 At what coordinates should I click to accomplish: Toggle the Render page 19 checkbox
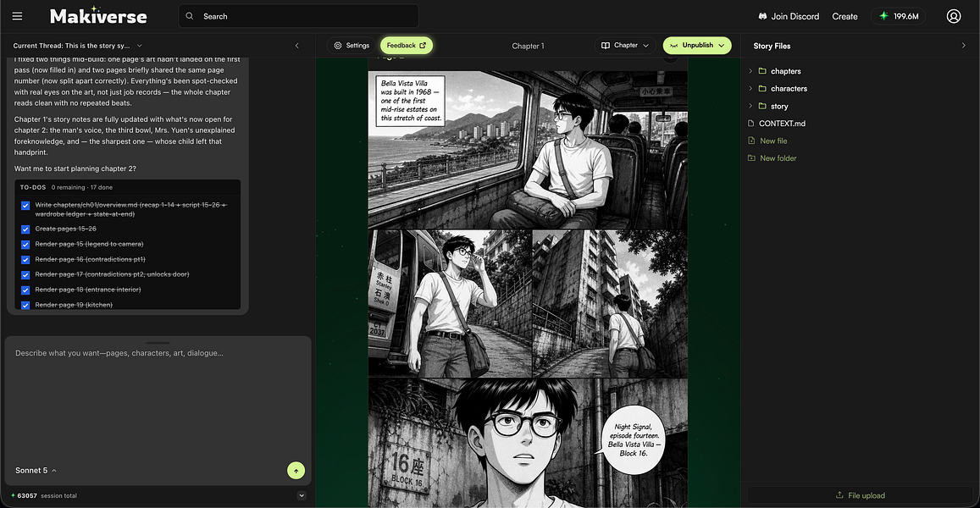[25, 306]
